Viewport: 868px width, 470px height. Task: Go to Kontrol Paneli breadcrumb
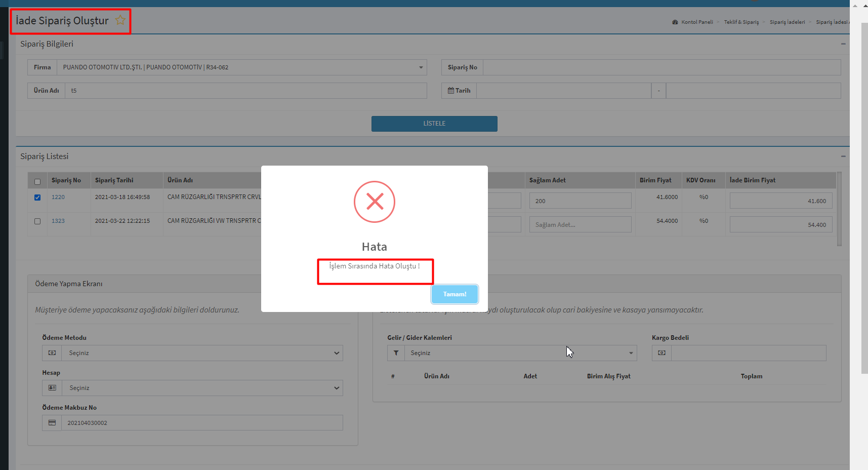click(x=696, y=22)
